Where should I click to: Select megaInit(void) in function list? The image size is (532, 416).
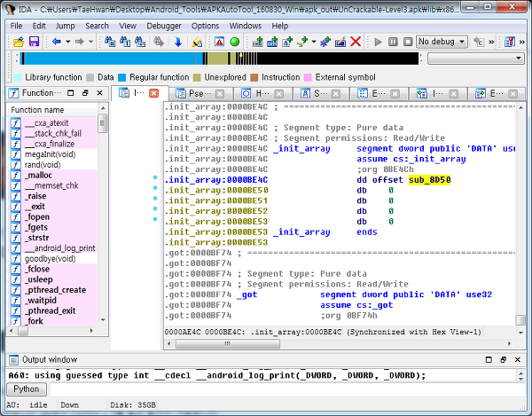coord(50,154)
